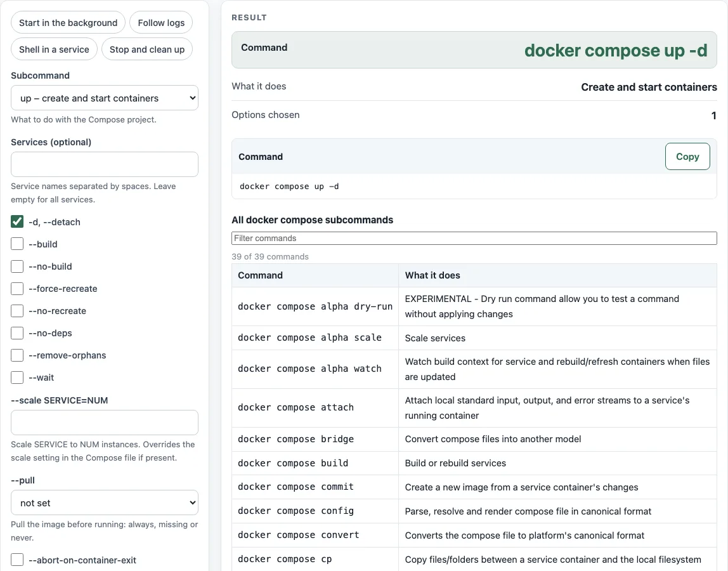This screenshot has height=571, width=728.
Task: Open the Subcommand dropdown
Action: tap(105, 98)
